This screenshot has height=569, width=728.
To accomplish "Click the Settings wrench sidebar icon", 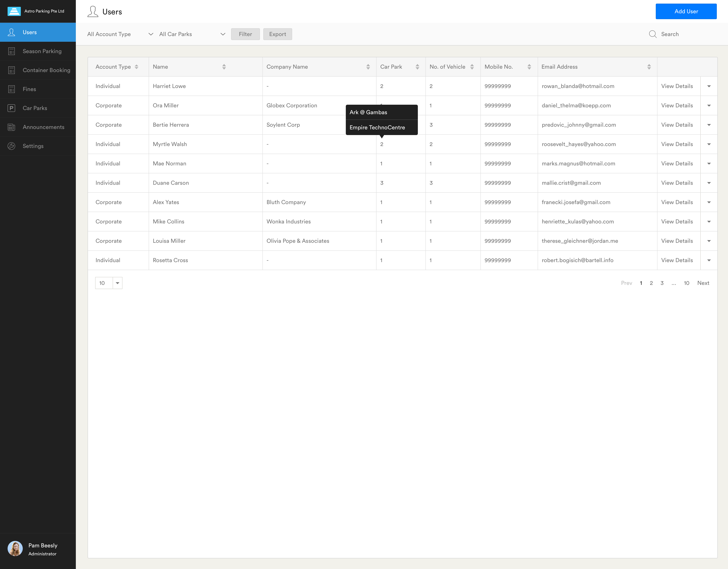I will pyautogui.click(x=11, y=146).
